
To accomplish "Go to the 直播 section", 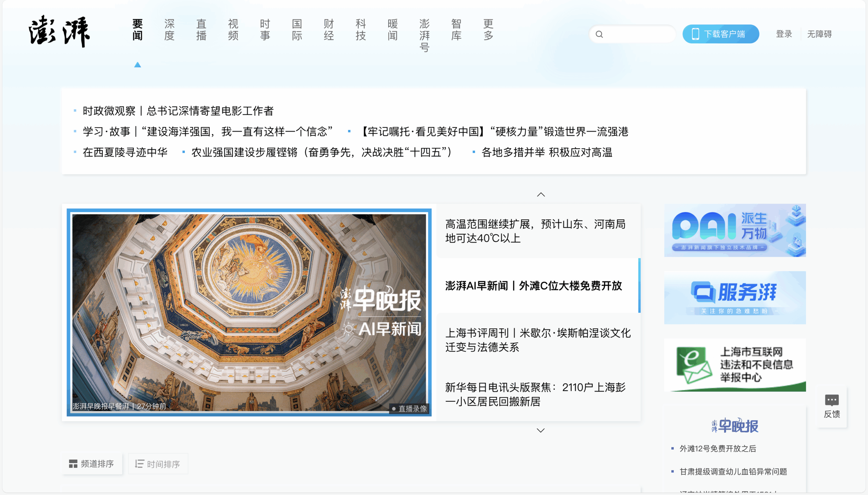I will [201, 30].
